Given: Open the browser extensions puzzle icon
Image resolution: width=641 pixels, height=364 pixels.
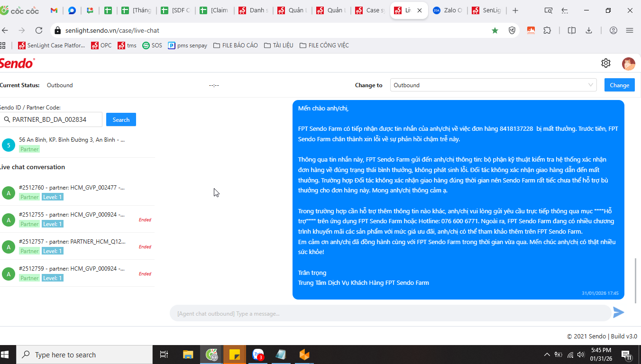Looking at the screenshot, I should click(547, 30).
